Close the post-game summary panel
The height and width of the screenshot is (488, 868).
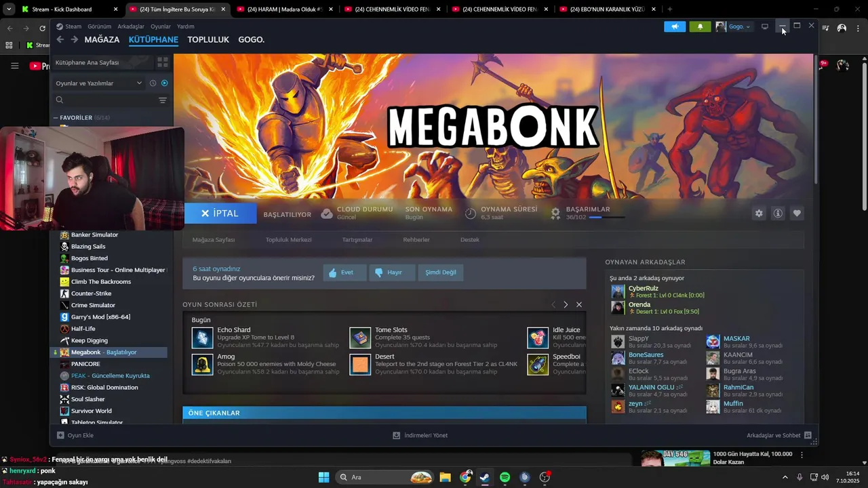pyautogui.click(x=579, y=304)
